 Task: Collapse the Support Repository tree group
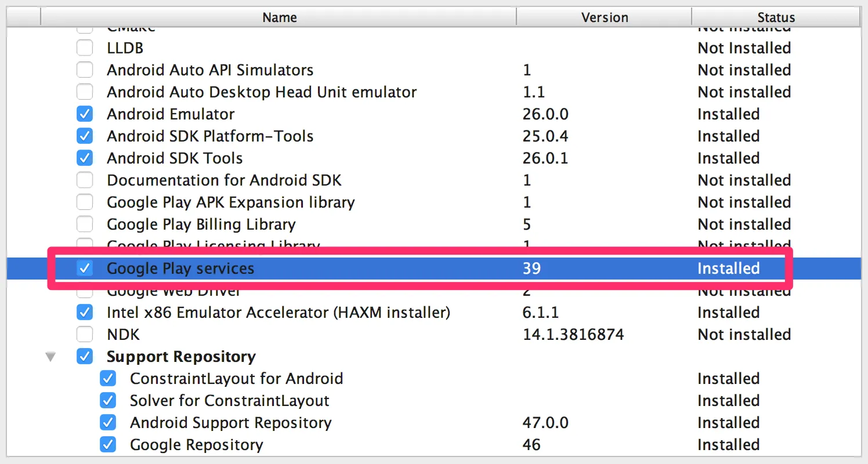point(51,357)
